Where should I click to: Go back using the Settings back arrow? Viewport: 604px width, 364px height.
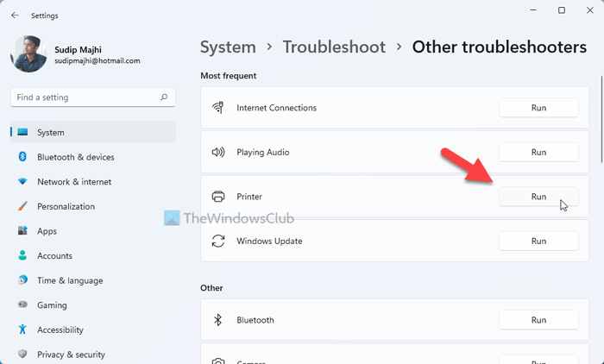pyautogui.click(x=15, y=16)
